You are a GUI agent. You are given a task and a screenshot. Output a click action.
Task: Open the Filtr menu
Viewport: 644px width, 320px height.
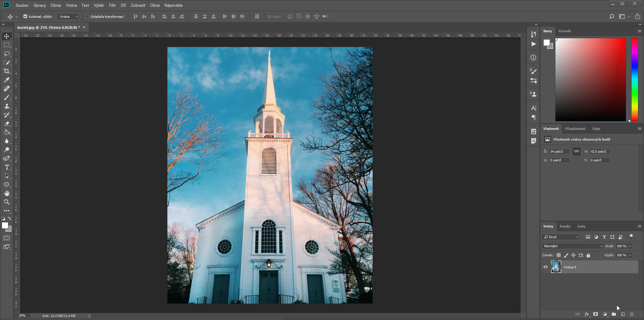[x=112, y=5]
